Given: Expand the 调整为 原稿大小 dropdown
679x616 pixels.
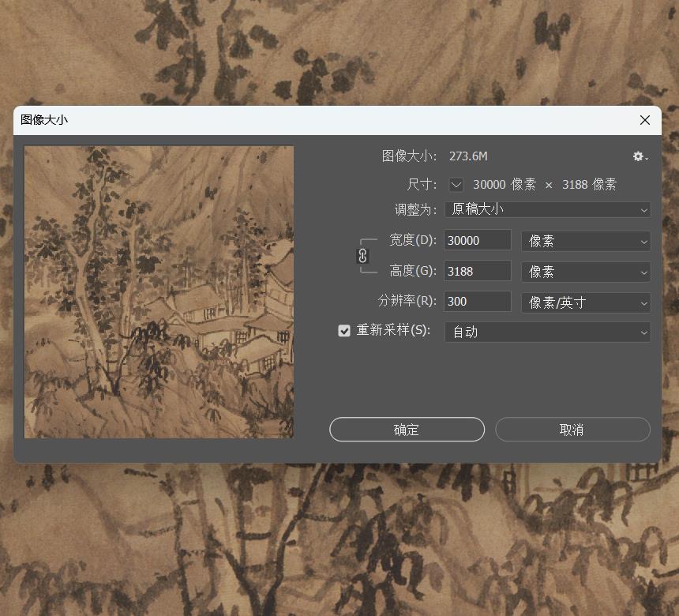Looking at the screenshot, I should pos(547,209).
